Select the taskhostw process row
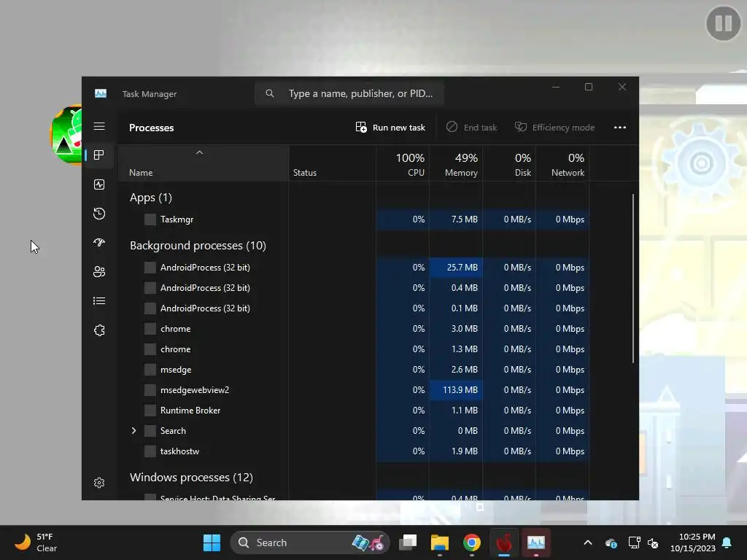Image resolution: width=747 pixels, height=560 pixels. pos(354,451)
